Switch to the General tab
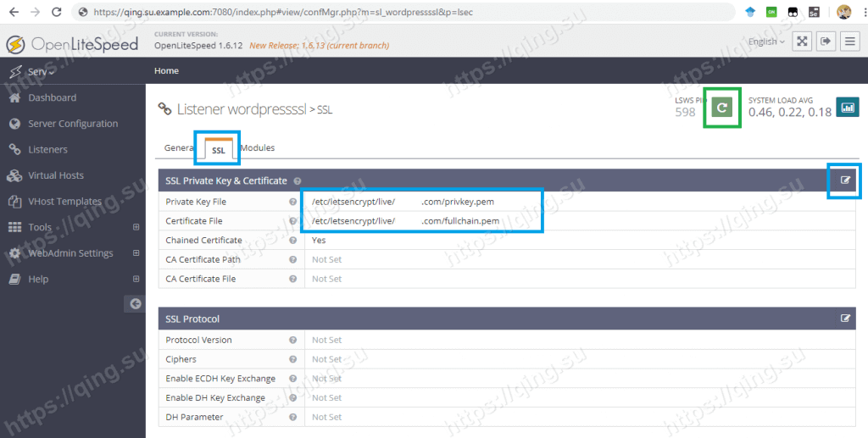The width and height of the screenshot is (868, 438). [x=179, y=147]
